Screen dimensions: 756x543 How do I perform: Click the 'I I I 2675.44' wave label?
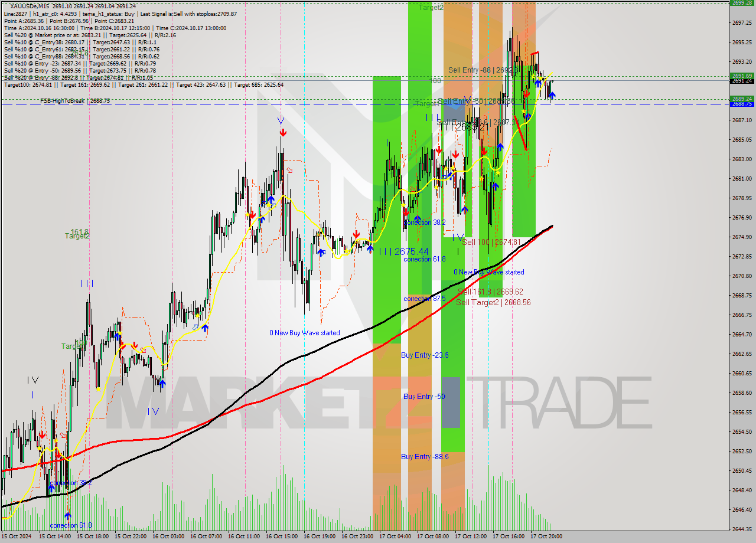pos(403,251)
